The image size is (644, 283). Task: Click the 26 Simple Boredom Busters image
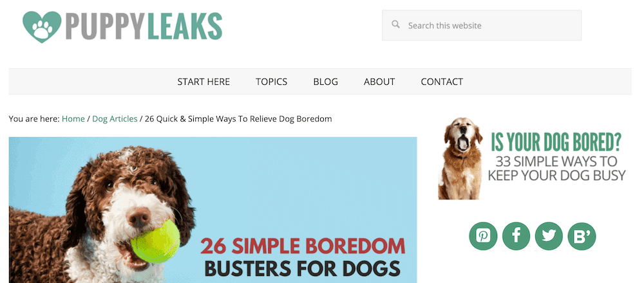pos(213,210)
